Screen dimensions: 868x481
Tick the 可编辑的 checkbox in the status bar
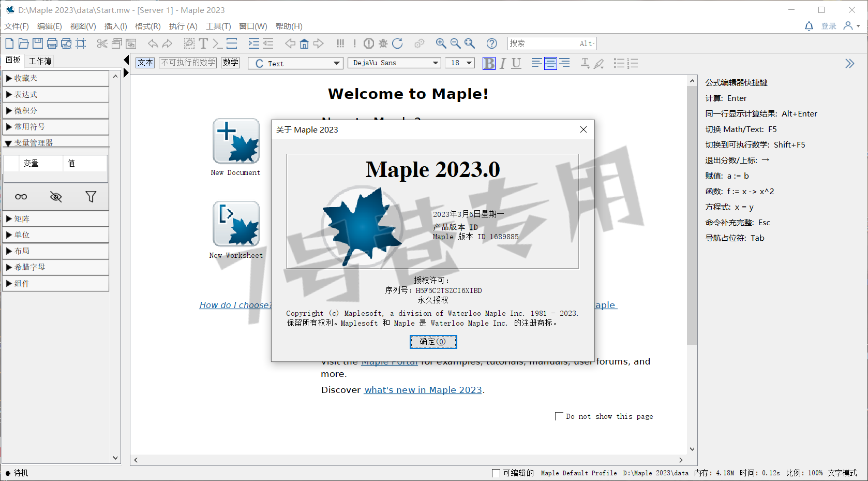[496, 473]
